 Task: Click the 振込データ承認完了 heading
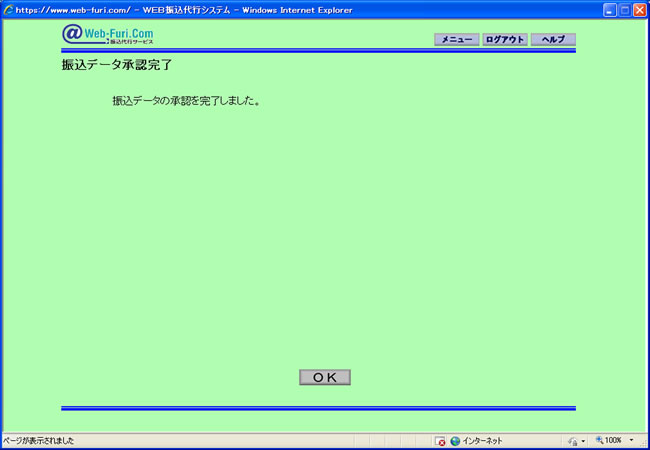click(x=117, y=65)
